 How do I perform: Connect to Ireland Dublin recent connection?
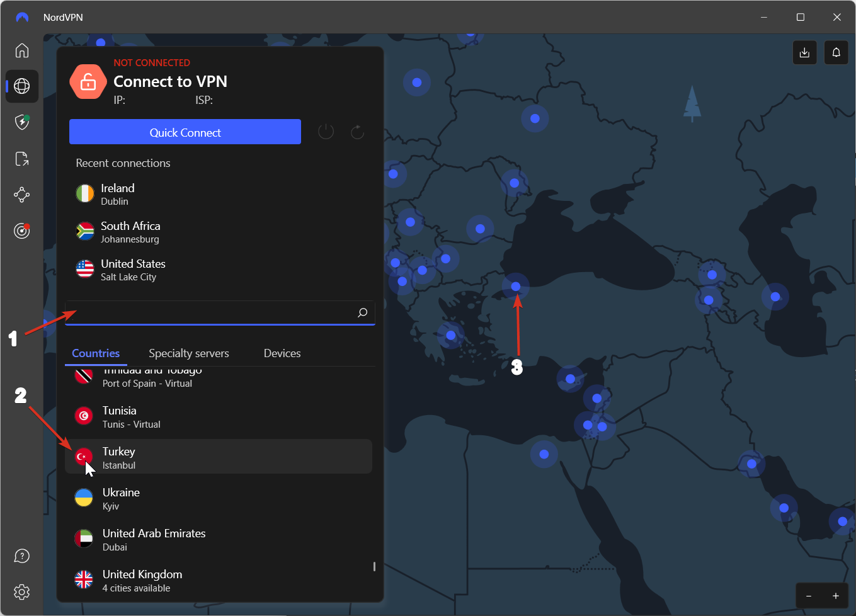(219, 194)
